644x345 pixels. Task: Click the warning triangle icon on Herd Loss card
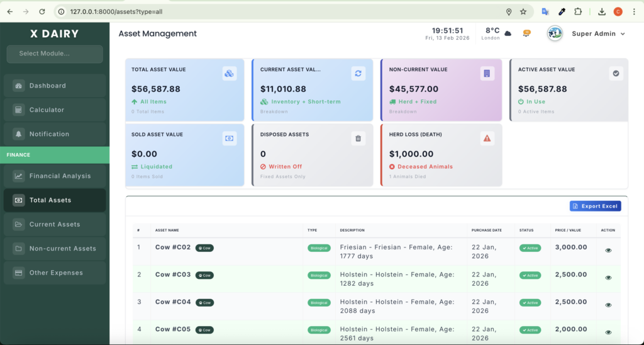click(x=486, y=139)
